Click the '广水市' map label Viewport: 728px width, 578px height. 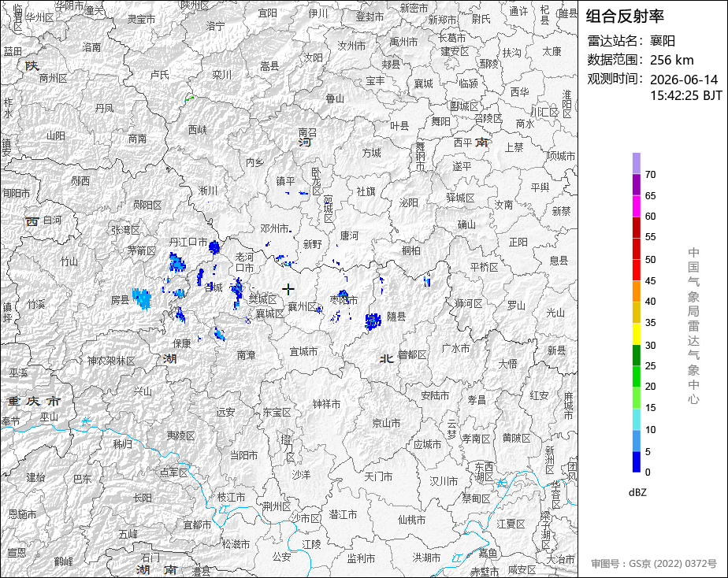[x=455, y=348]
